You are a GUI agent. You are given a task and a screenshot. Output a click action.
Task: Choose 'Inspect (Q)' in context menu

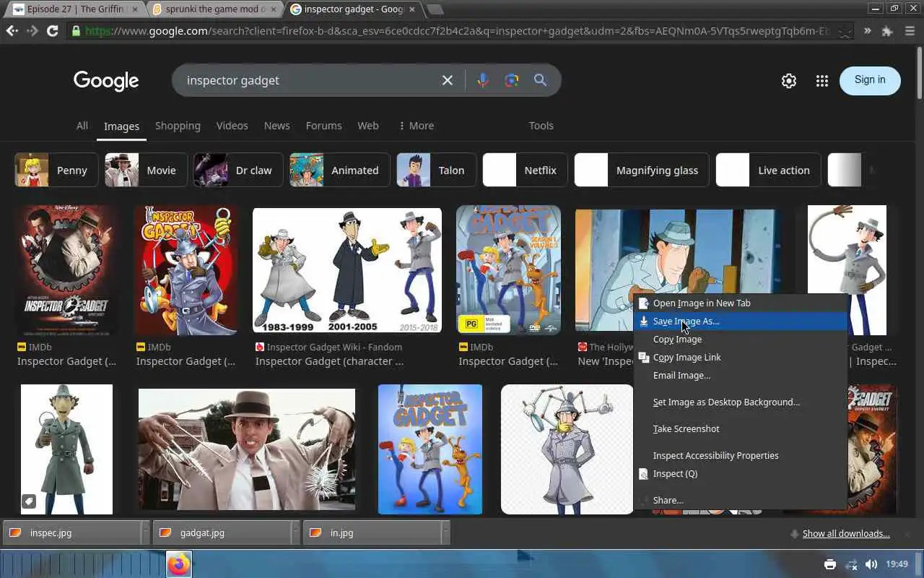coord(741,474)
